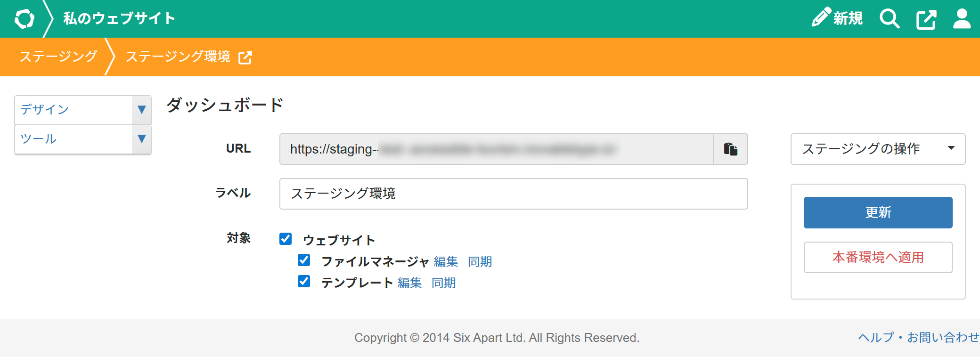
Task: Select 私のウェブサイト in the header
Action: point(119,18)
